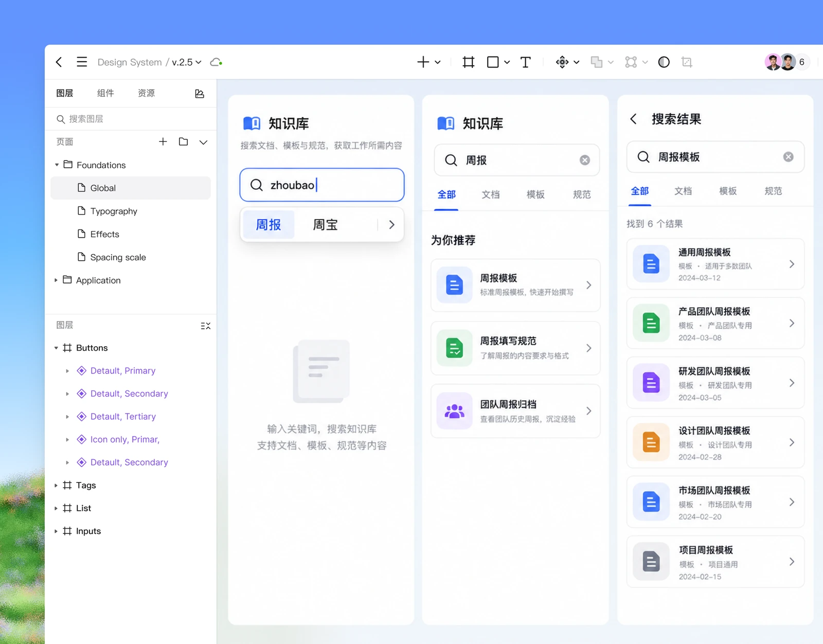The width and height of the screenshot is (823, 644).
Task: Clear the 周报 search field
Action: (585, 160)
